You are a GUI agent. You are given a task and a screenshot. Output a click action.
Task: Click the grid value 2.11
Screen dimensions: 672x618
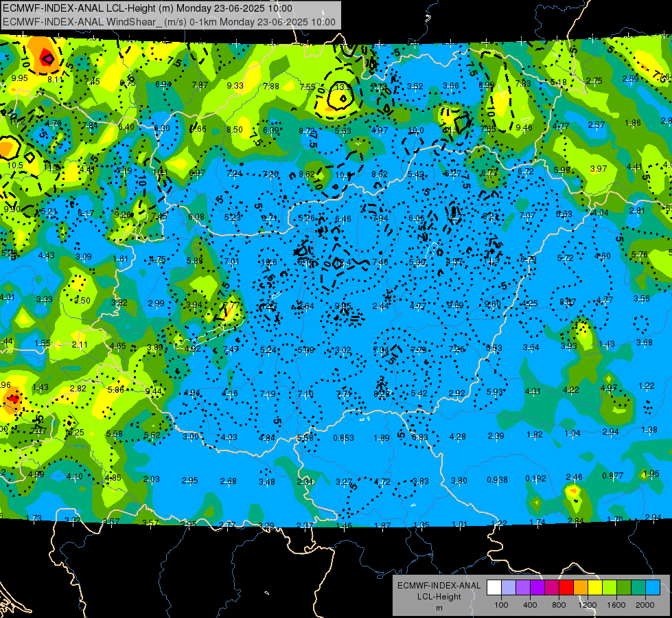click(80, 344)
